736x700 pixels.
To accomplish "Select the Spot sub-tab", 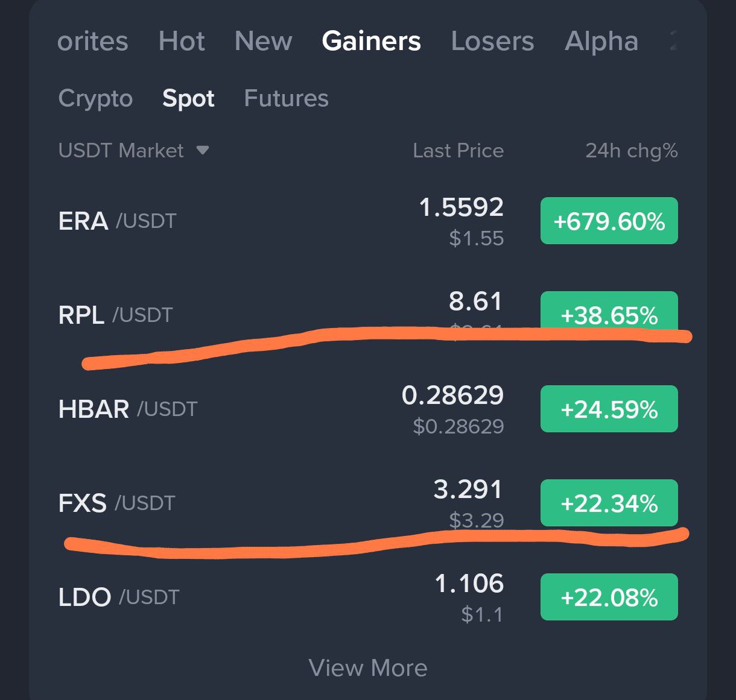I will [188, 98].
